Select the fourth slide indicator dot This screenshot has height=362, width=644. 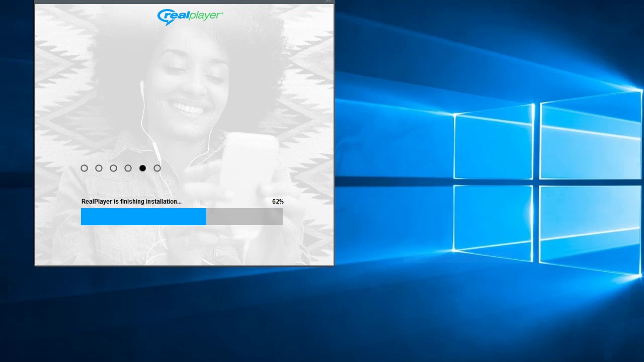tap(128, 168)
